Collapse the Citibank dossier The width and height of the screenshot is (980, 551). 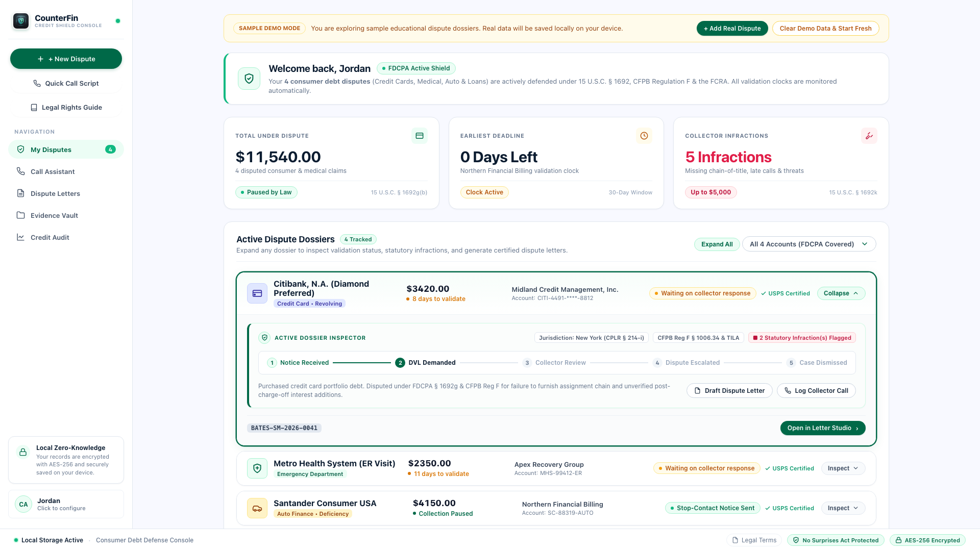pyautogui.click(x=841, y=293)
